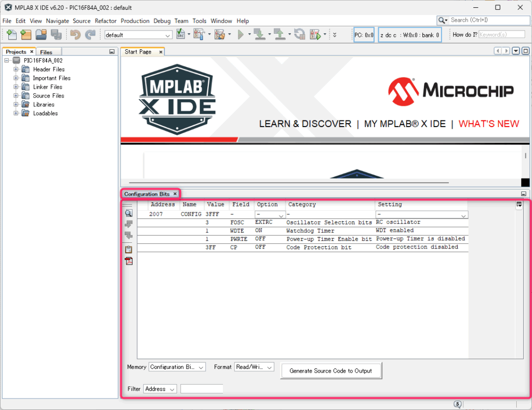532x410 pixels.
Task: Click the magnifier icon in Configuration Bits sidebar
Action: [129, 213]
